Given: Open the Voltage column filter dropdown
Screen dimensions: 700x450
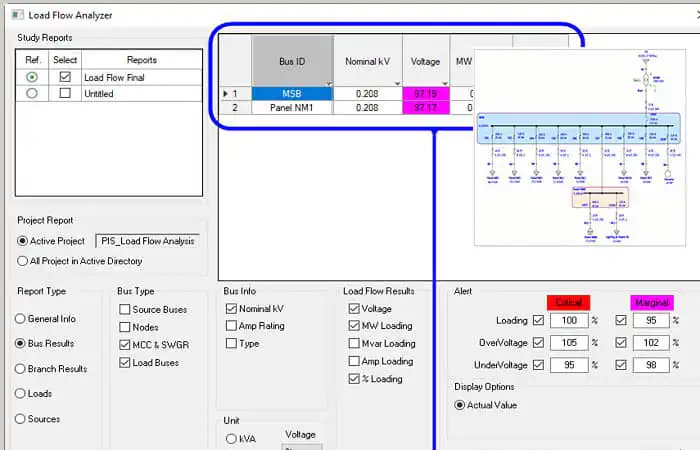Looking at the screenshot, I should 445,83.
